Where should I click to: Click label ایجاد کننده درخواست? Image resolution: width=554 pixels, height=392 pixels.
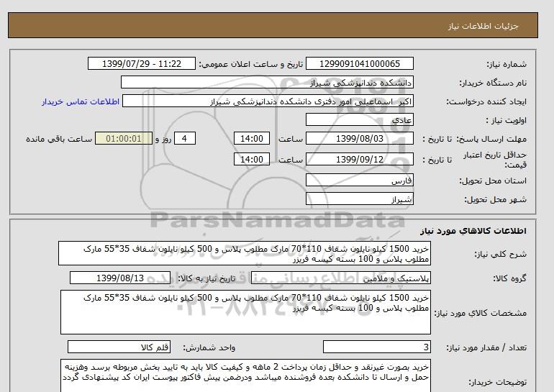pos(486,101)
